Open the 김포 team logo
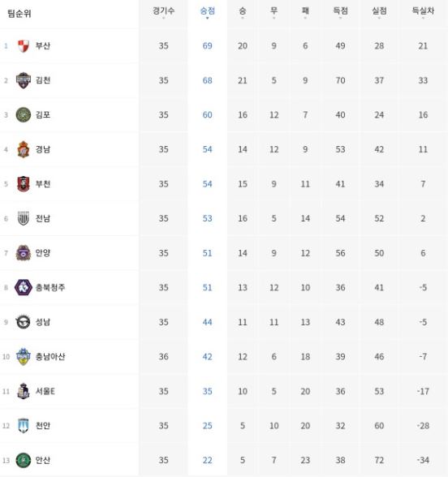Screen dimensions: 448x477 [23, 115]
